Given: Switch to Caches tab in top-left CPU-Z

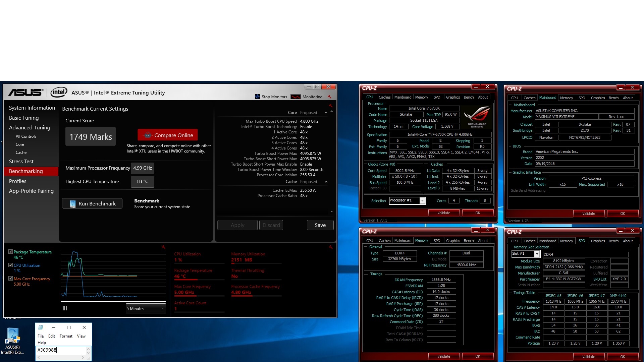Looking at the screenshot, I should (x=384, y=97).
